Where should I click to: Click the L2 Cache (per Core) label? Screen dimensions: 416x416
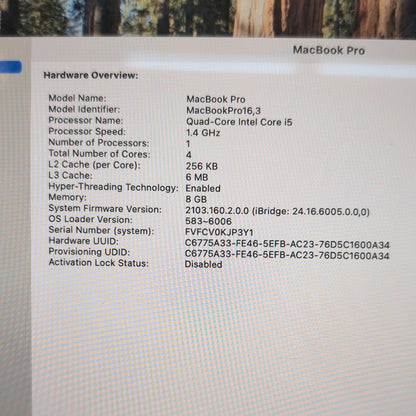(x=94, y=165)
